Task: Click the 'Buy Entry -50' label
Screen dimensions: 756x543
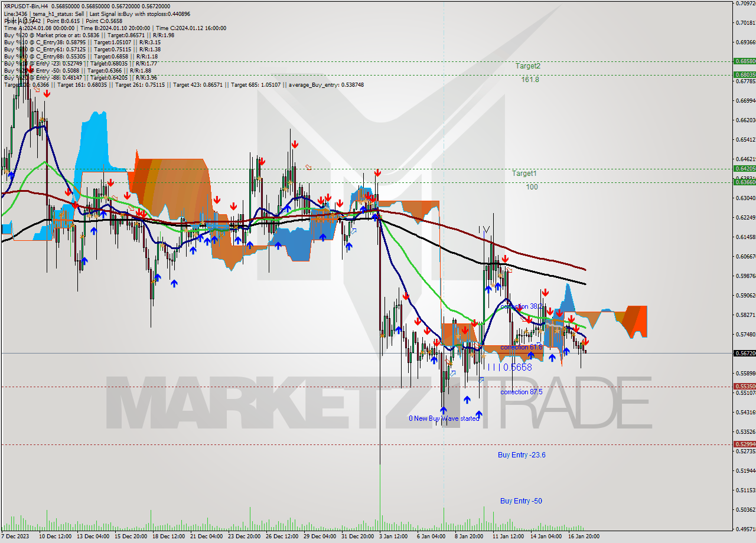Action: coord(521,501)
